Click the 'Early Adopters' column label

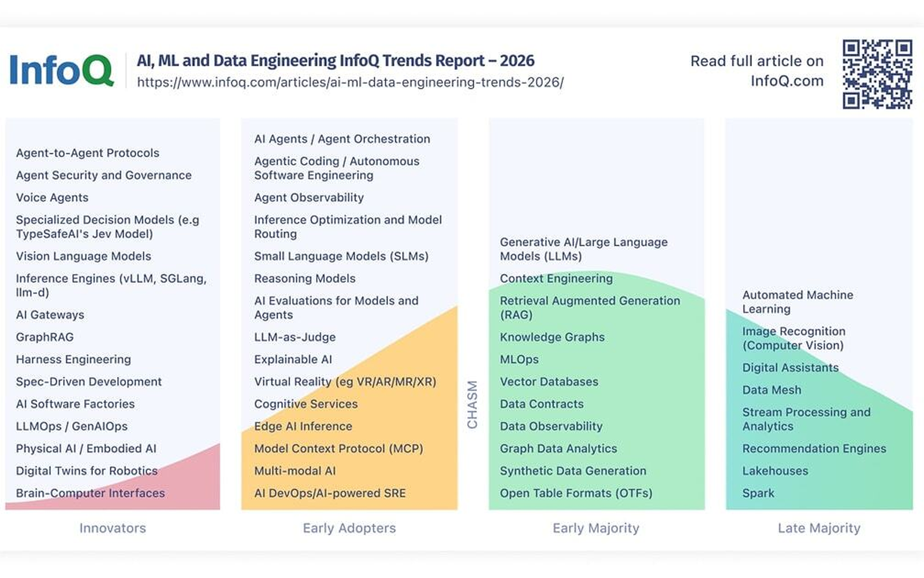[x=349, y=528]
